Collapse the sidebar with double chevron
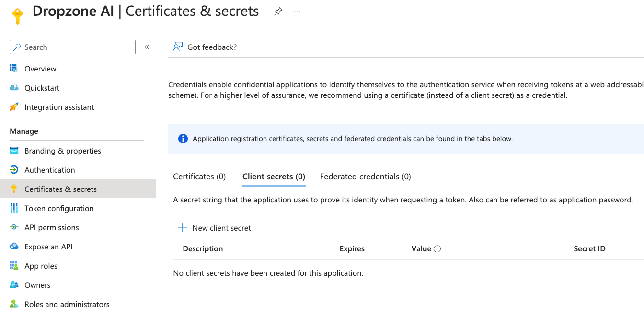Image resolution: width=644 pixels, height=319 pixels. pos(147,47)
